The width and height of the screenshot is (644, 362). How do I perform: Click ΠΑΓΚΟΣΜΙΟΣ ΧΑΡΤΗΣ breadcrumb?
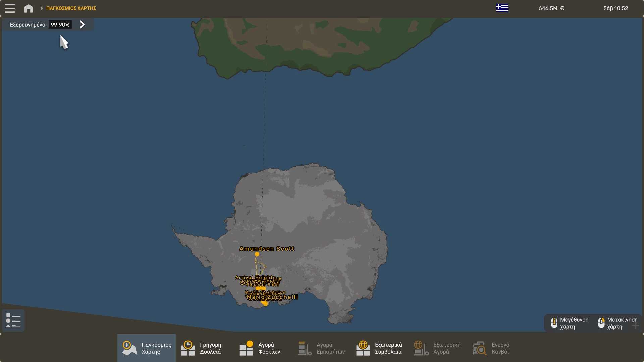point(71,8)
